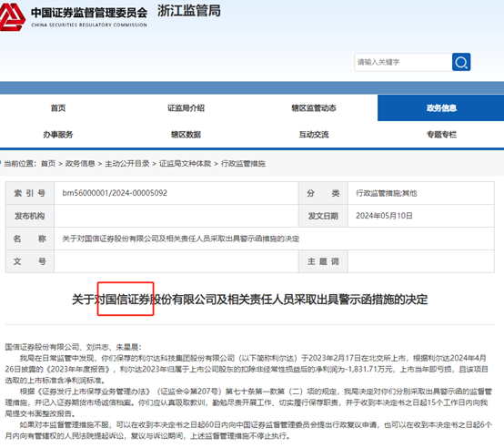Viewport: 504px width, 448px height.
Task: Click the 文号 label cell
Action: coord(30,261)
